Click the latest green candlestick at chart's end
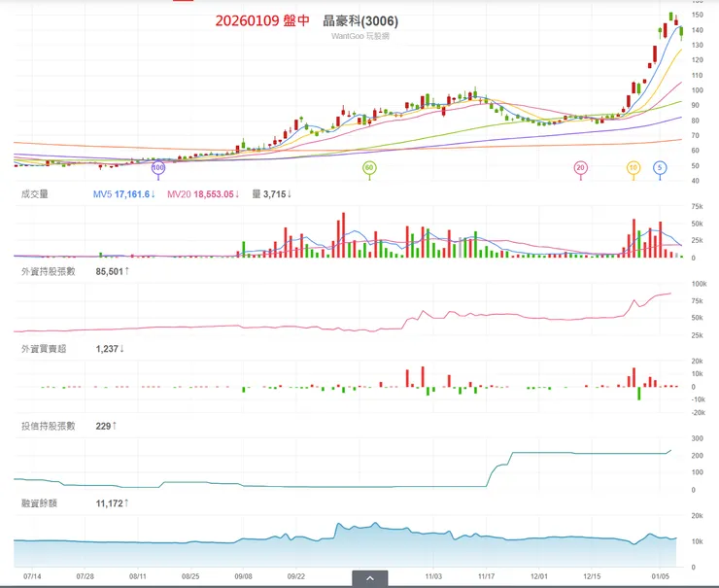 [681, 32]
